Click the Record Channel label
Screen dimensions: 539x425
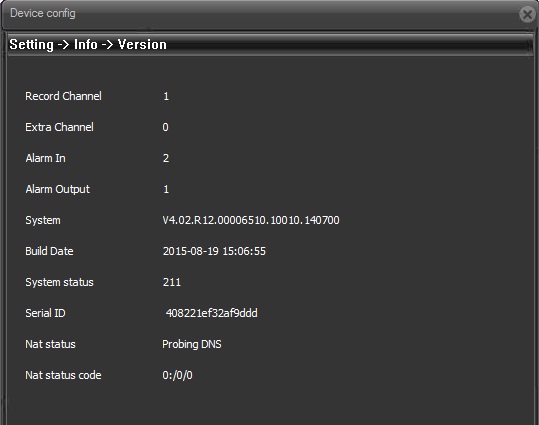point(63,96)
